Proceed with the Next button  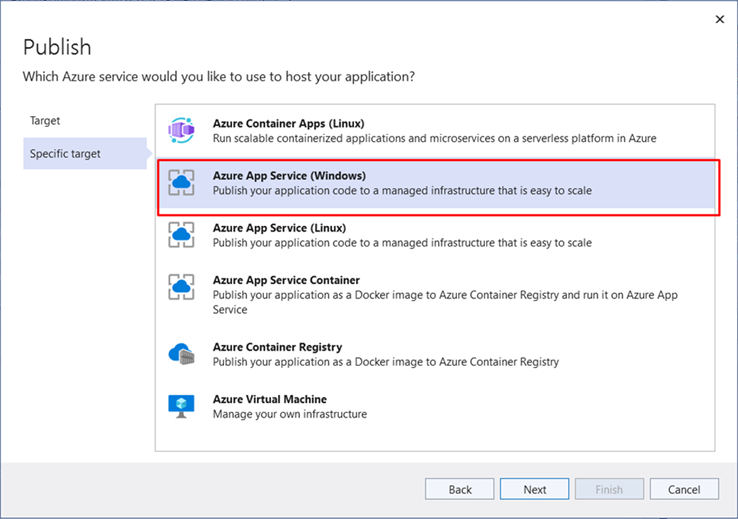tap(535, 489)
